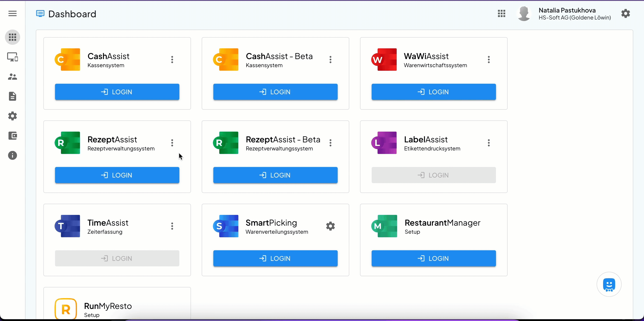Log in to SmartPicking
Screen dimensions: 644x321
point(275,259)
